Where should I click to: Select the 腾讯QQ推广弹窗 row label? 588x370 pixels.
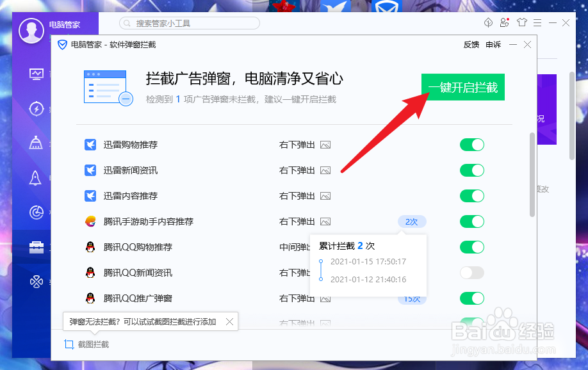(x=138, y=298)
